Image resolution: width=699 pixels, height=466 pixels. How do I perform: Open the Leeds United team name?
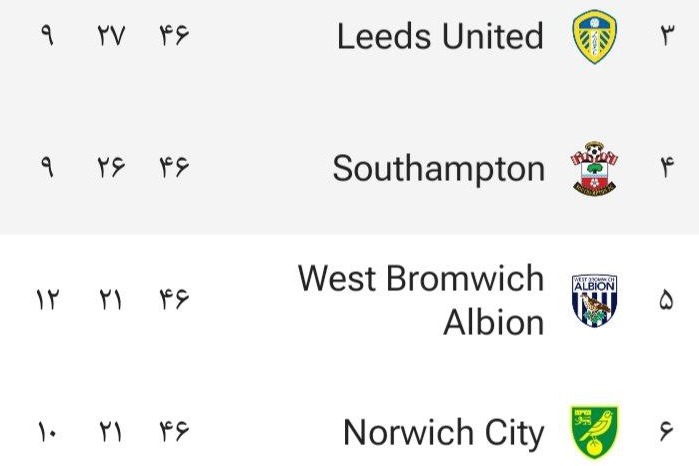click(440, 37)
